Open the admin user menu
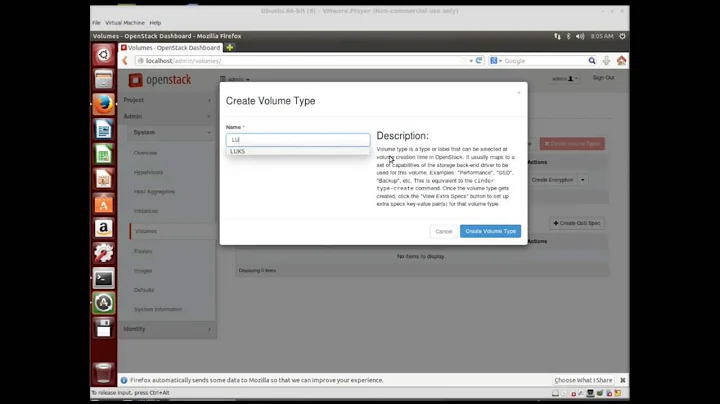 [565, 79]
